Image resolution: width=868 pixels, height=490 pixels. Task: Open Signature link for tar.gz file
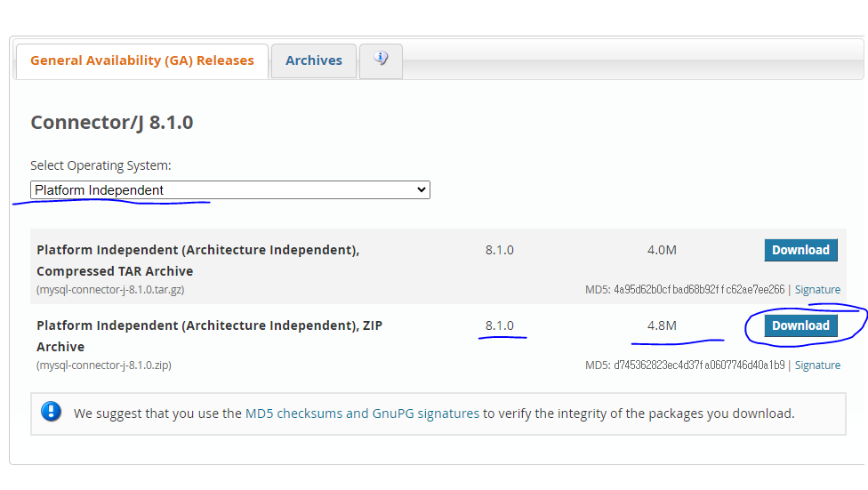tap(817, 290)
